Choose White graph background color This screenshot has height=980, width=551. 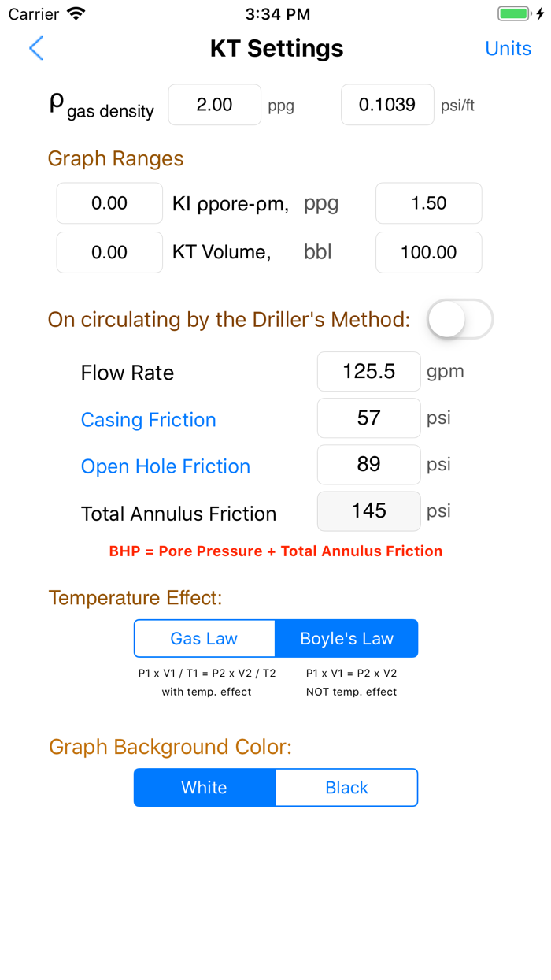(x=205, y=787)
